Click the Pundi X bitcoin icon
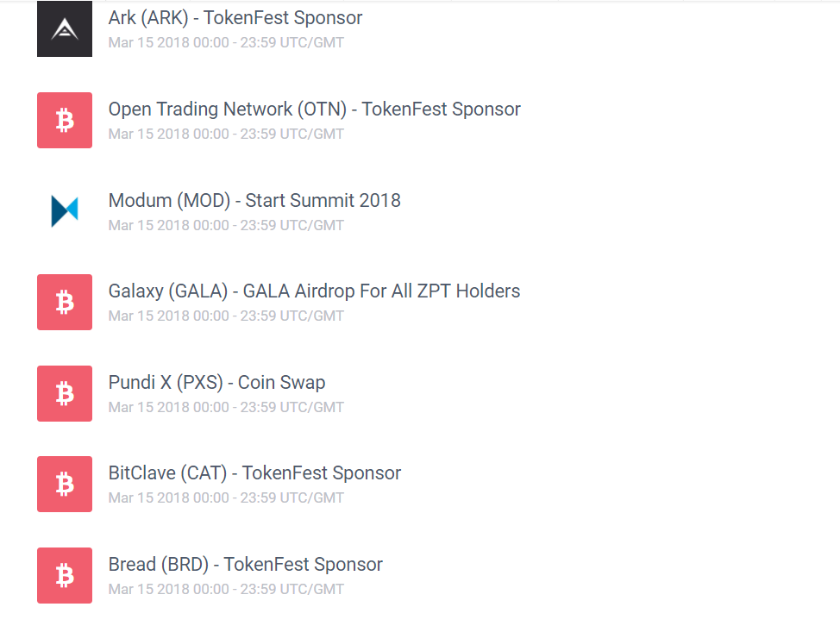This screenshot has width=840, height=632. [65, 394]
